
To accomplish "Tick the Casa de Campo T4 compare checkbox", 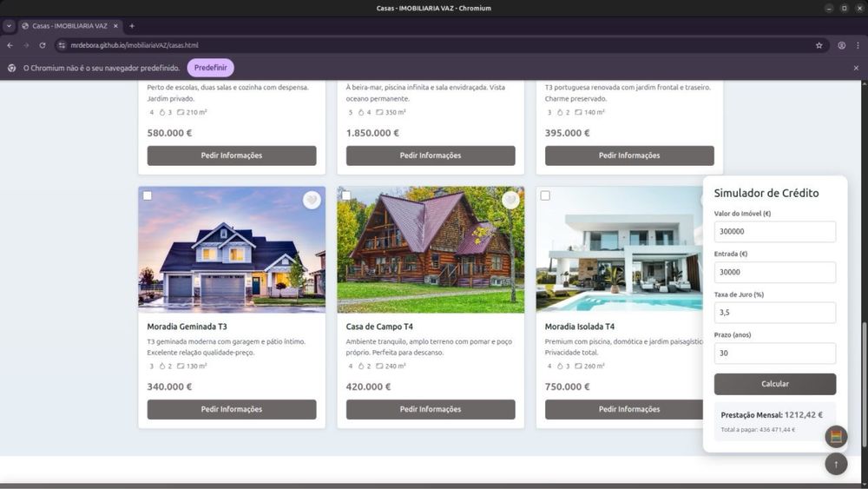I will [346, 195].
